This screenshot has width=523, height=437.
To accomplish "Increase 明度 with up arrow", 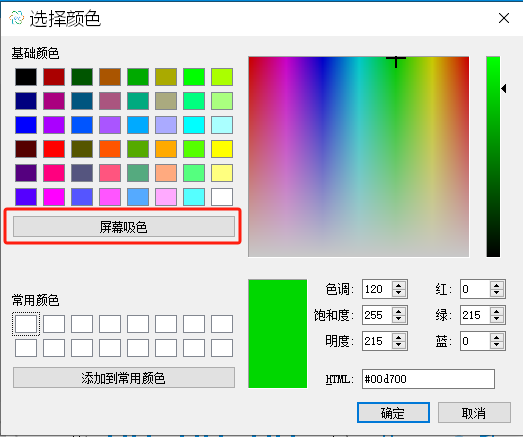I will 399,337.
